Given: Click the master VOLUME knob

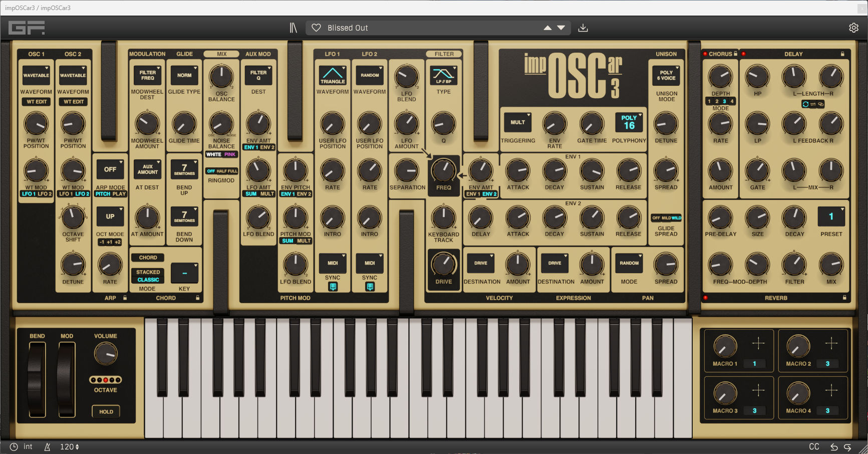Looking at the screenshot, I should pyautogui.click(x=106, y=354).
